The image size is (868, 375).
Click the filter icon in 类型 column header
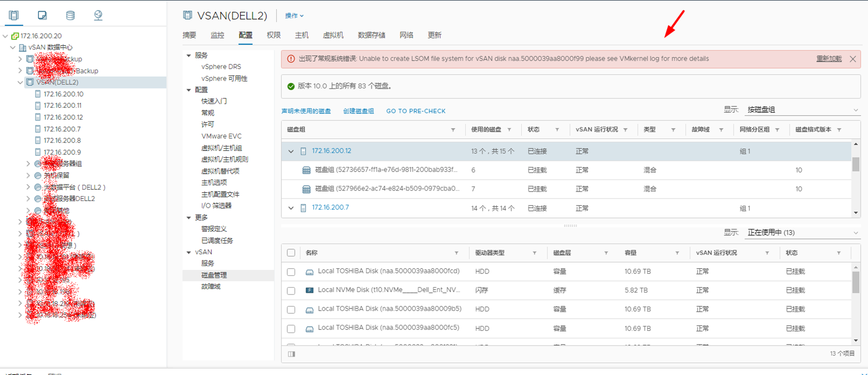point(673,130)
